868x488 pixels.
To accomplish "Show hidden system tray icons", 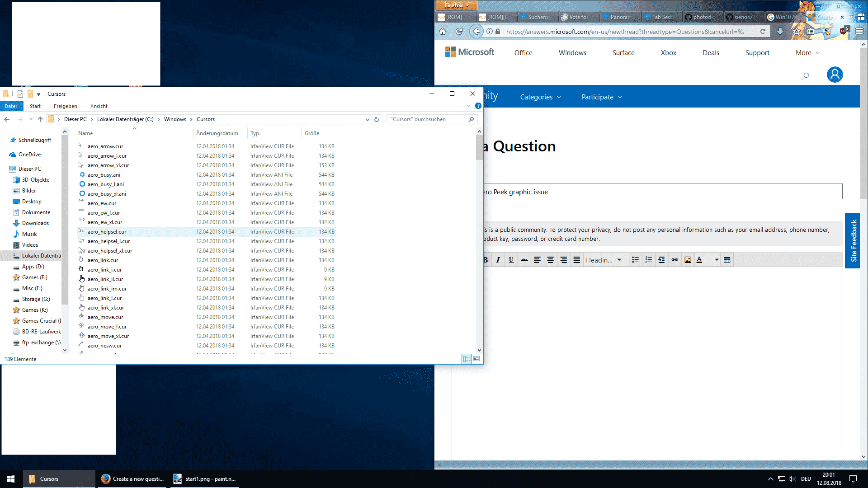I will pyautogui.click(x=770, y=479).
